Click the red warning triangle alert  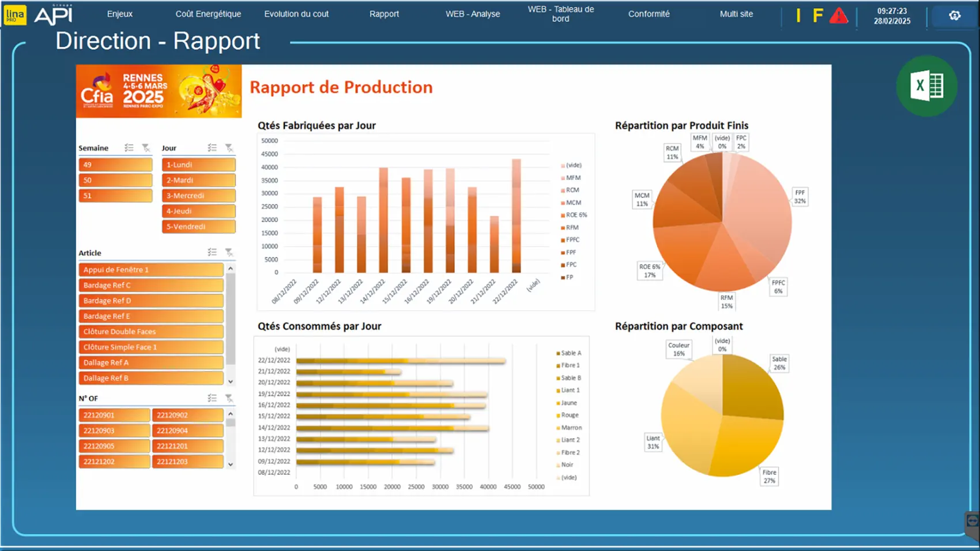[x=839, y=16]
